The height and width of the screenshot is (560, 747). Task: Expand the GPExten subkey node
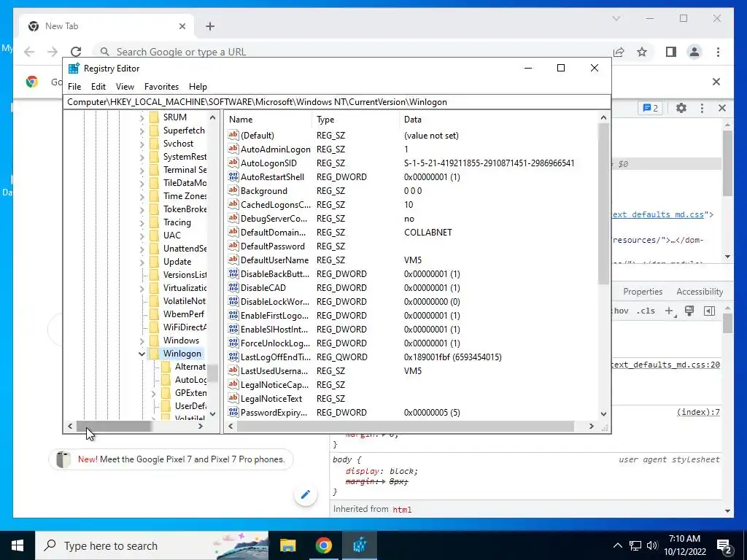tap(153, 393)
